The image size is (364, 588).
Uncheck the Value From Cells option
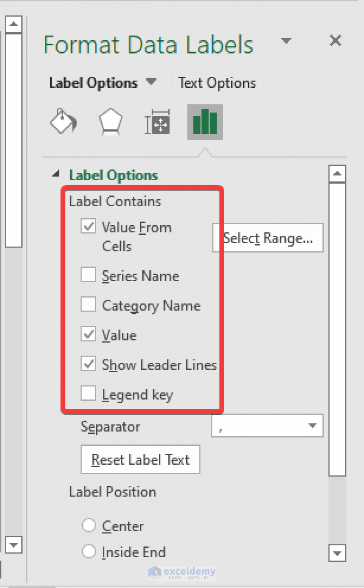coord(88,227)
